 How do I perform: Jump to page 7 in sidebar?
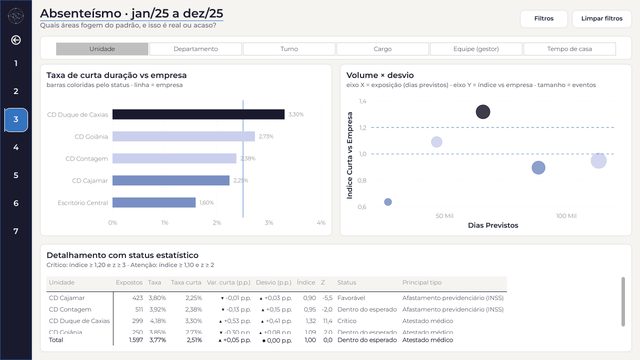pos(16,231)
